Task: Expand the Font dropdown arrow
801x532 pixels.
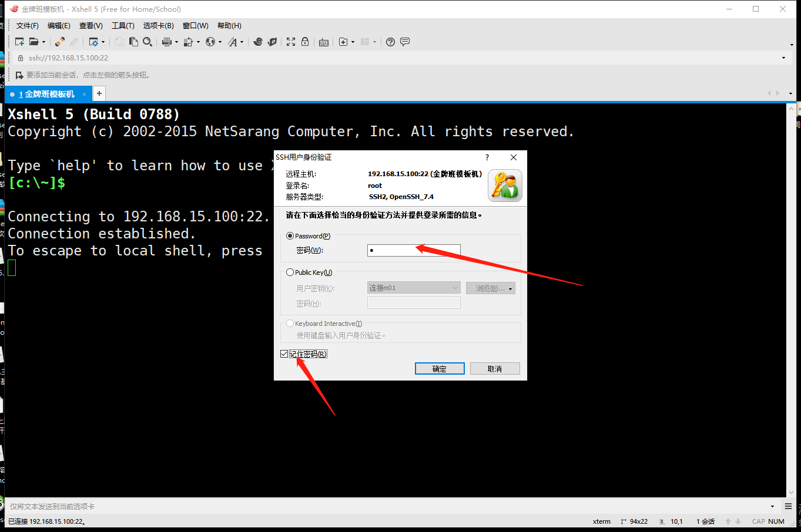Action: point(242,42)
